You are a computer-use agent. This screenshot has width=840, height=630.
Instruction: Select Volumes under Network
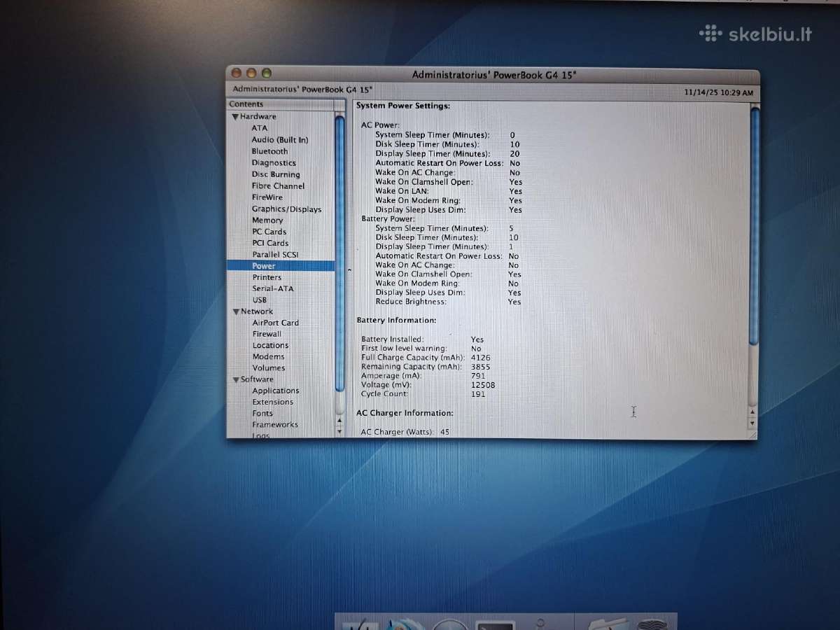[269, 367]
